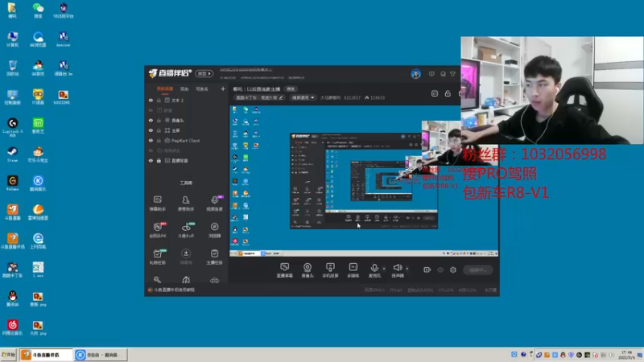Click the 酷狗音乐 desktop icon
Viewport: 644px width, 362px height.
click(x=38, y=183)
